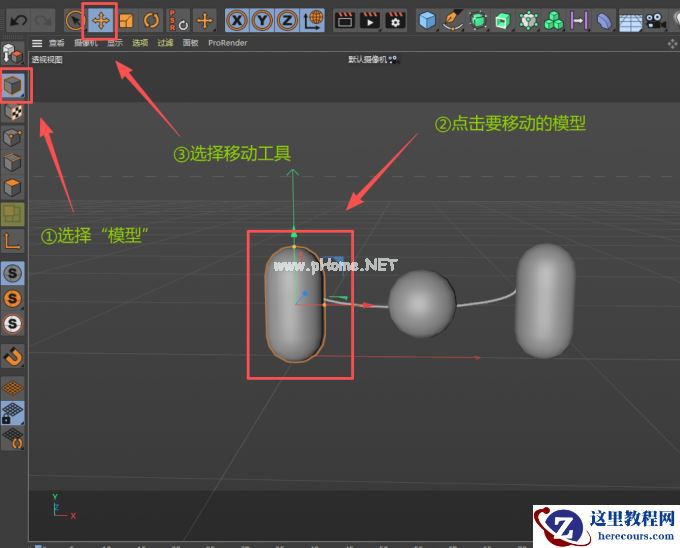The width and height of the screenshot is (680, 548).
Task: Open the viewport hamburger menu
Action: [37, 43]
